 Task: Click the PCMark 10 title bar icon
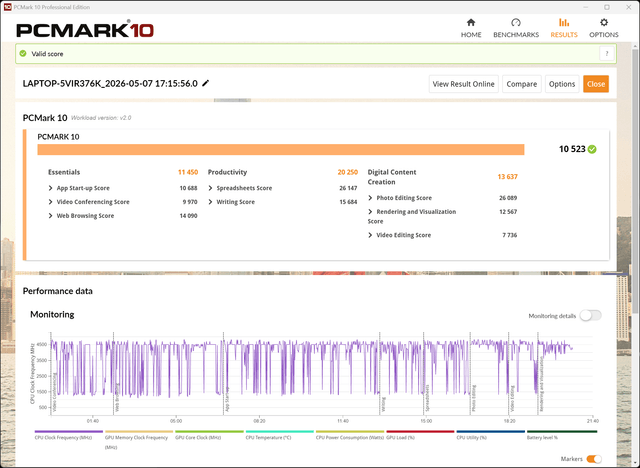(7, 7)
